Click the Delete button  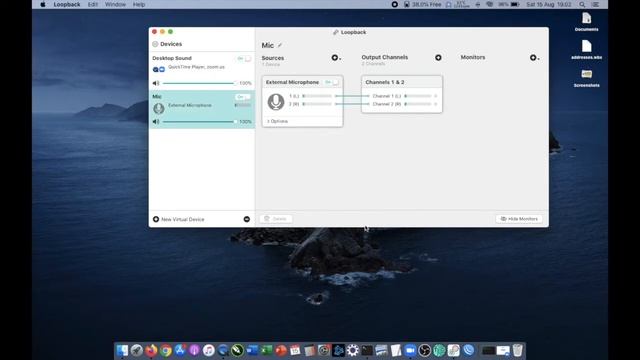[x=276, y=219]
